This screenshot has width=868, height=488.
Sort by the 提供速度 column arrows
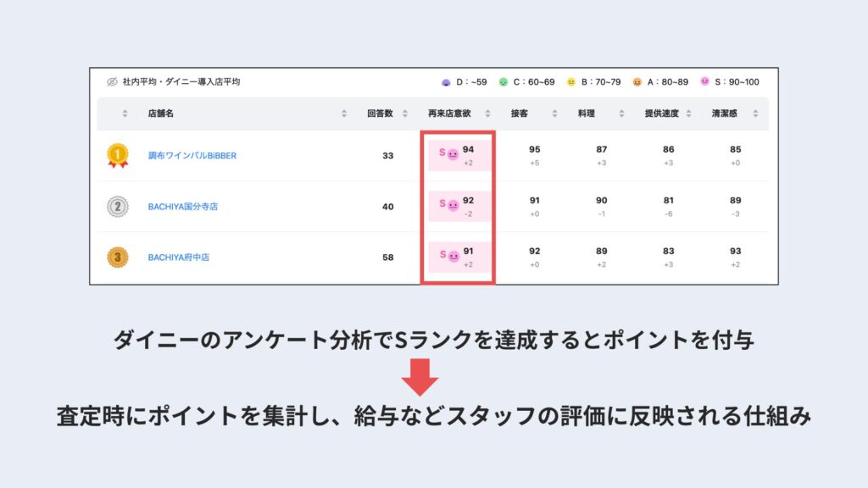pyautogui.click(x=688, y=114)
